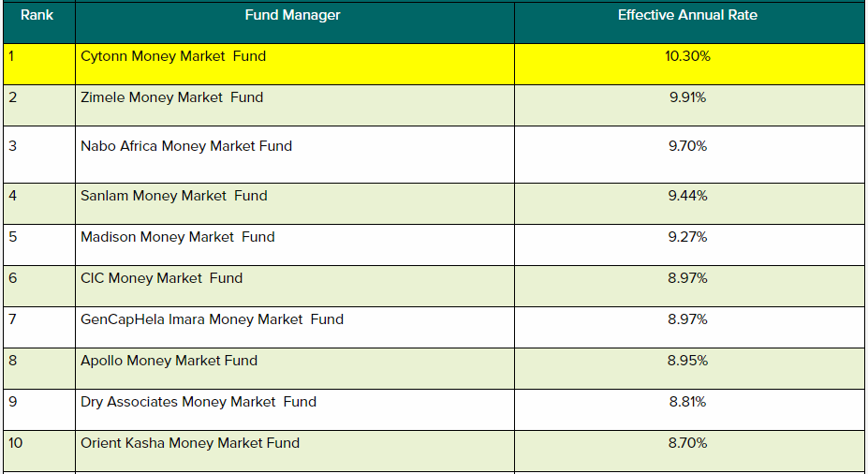Image resolution: width=868 pixels, height=474 pixels.
Task: Select the Cytonn Money Market Fund cell
Action: pyautogui.click(x=173, y=56)
